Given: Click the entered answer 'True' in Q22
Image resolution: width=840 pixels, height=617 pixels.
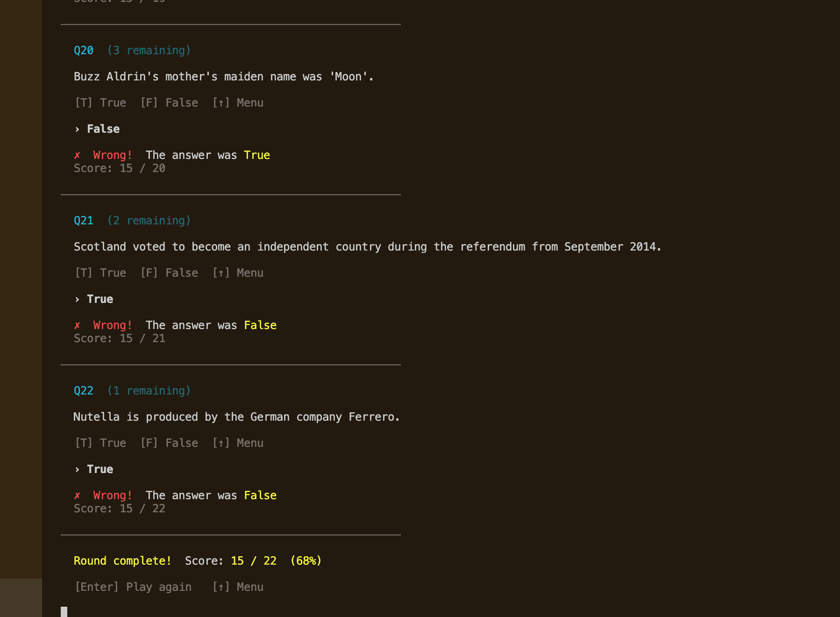Looking at the screenshot, I should [x=100, y=469].
